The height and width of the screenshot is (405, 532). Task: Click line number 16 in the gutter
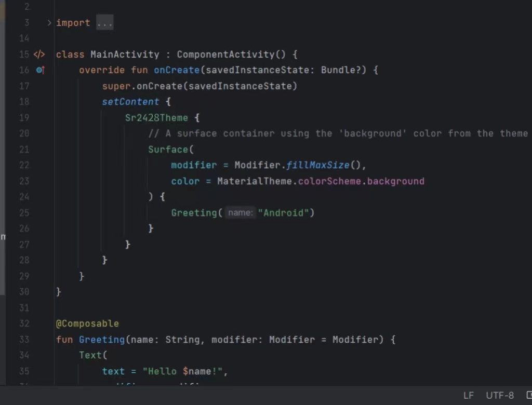coord(24,70)
